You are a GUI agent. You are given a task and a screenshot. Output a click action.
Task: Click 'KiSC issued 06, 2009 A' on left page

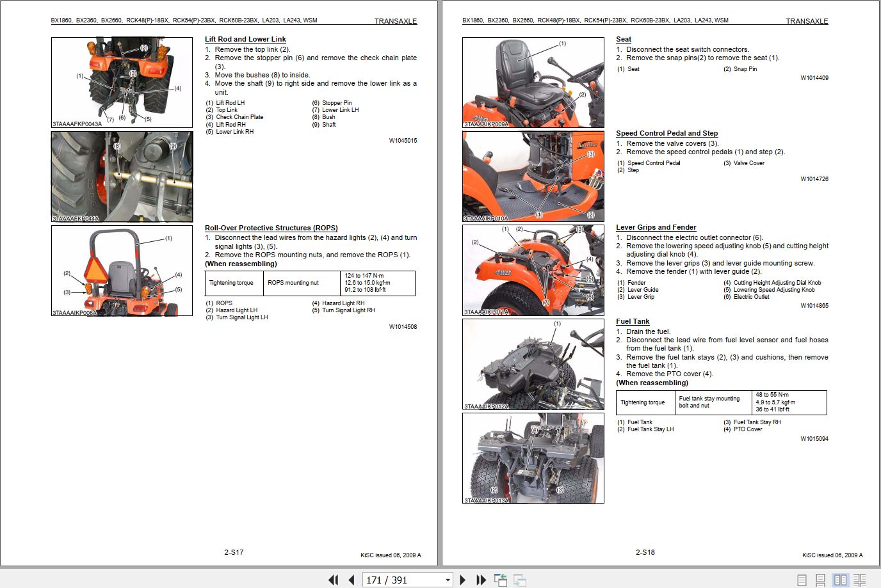[x=391, y=555]
